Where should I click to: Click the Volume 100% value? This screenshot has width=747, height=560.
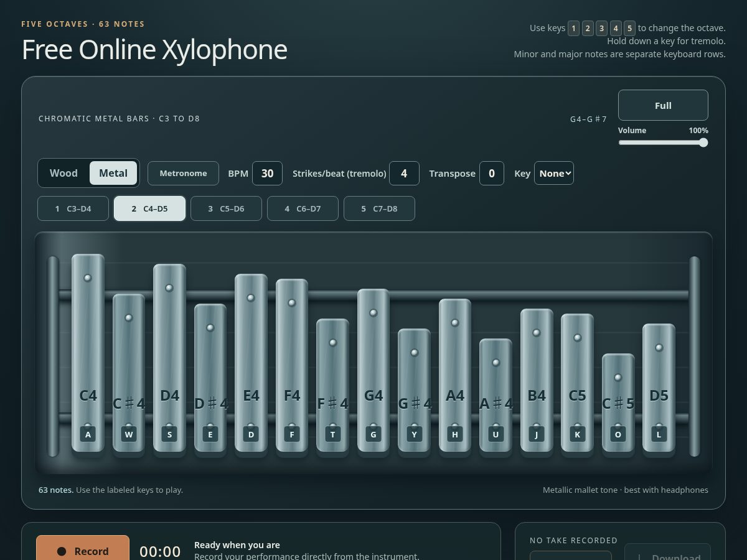tap(698, 131)
